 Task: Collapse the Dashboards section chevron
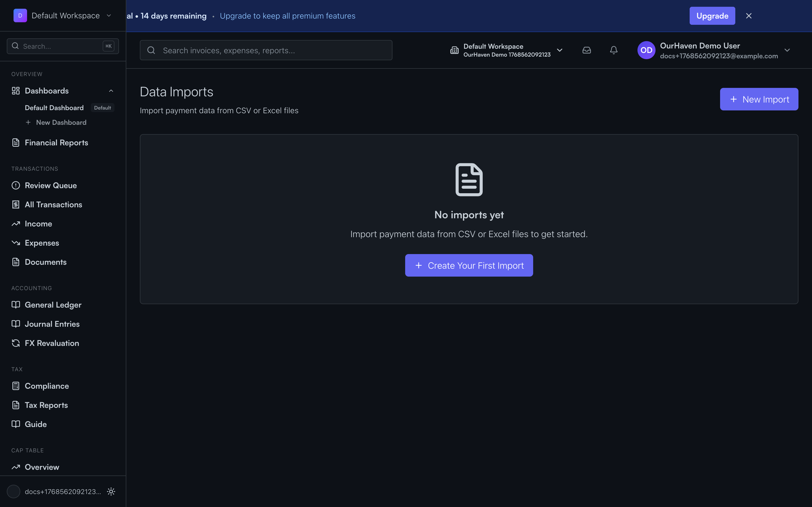[111, 90]
